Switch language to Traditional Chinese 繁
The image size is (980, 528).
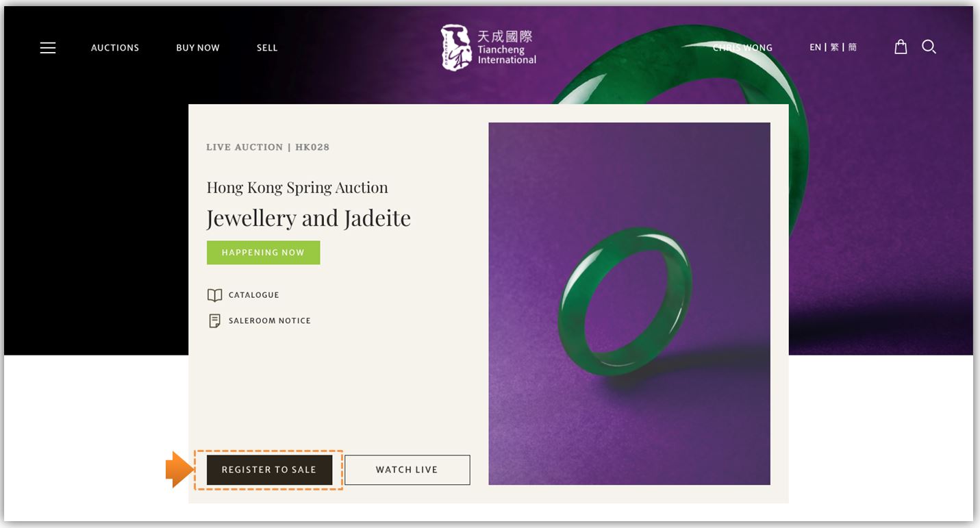835,47
